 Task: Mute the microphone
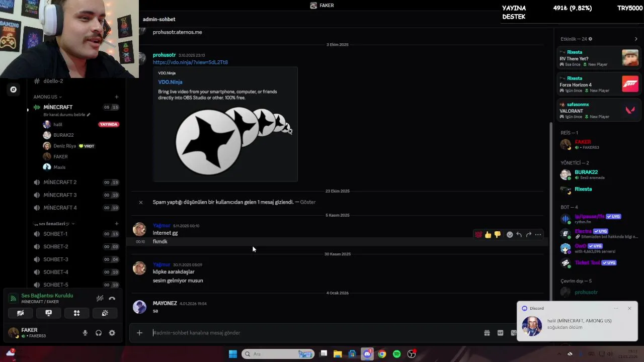85,333
